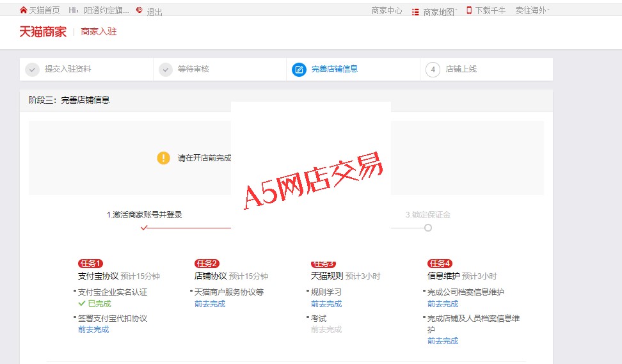The height and width of the screenshot is (364, 622).
Task: Click the 请在开店前完成 notice text
Action: (x=204, y=158)
